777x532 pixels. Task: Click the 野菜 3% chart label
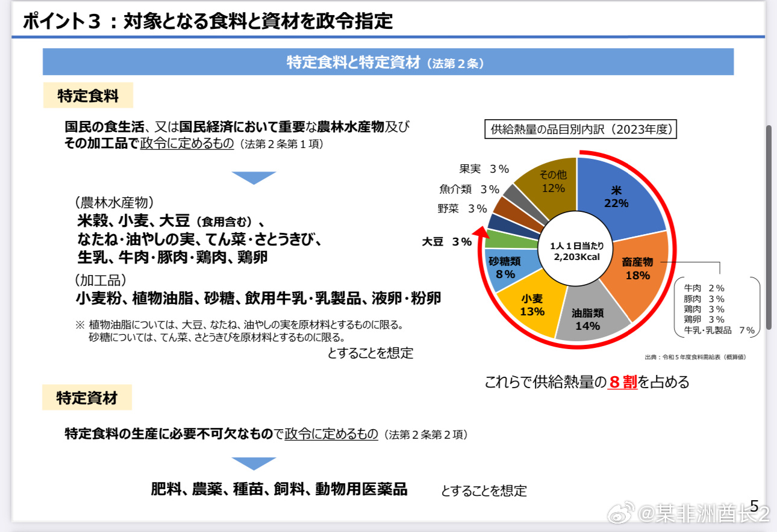point(462,209)
